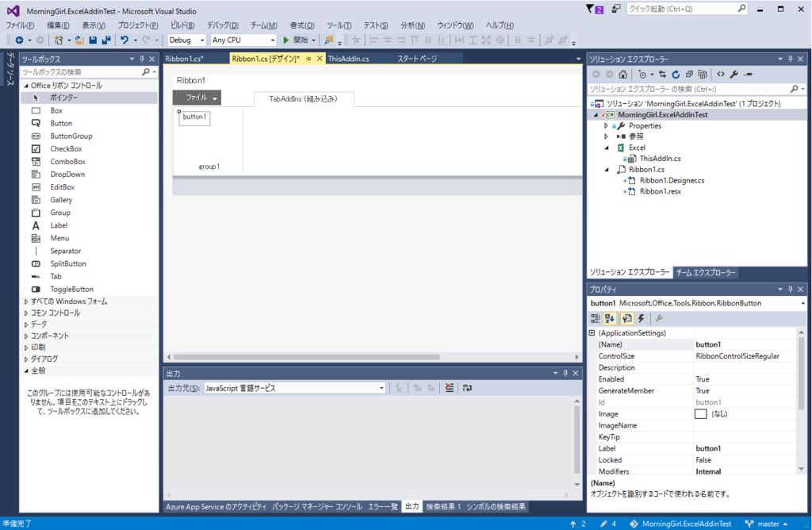This screenshot has height=530, width=812.
Task: Click the Events lightning icon in Properties
Action: [x=641, y=319]
